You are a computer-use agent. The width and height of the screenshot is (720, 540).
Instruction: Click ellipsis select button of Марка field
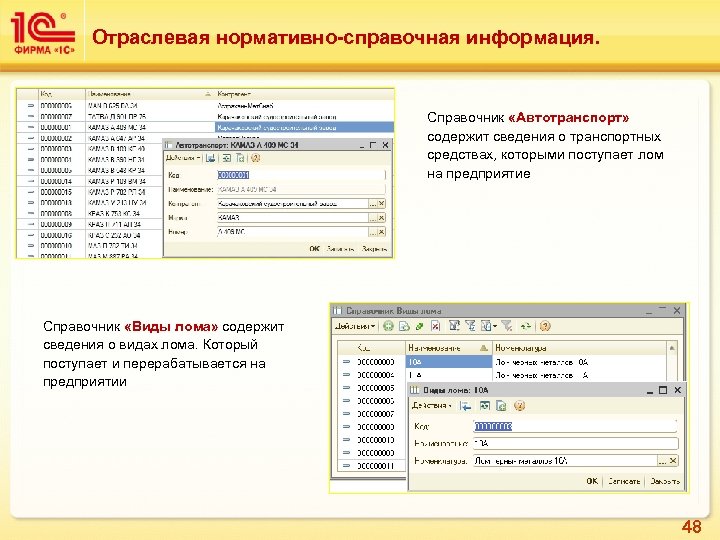pyautogui.click(x=373, y=218)
